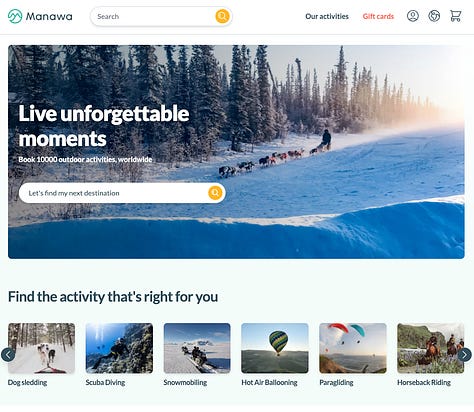Open the Gift cards menu item
474x412 pixels.
(378, 16)
